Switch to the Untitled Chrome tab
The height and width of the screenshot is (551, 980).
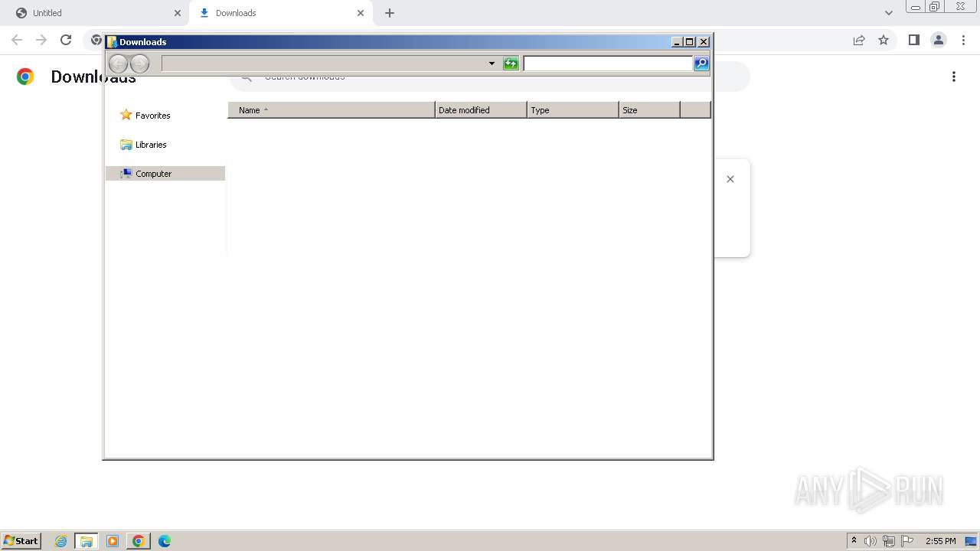tap(96, 13)
